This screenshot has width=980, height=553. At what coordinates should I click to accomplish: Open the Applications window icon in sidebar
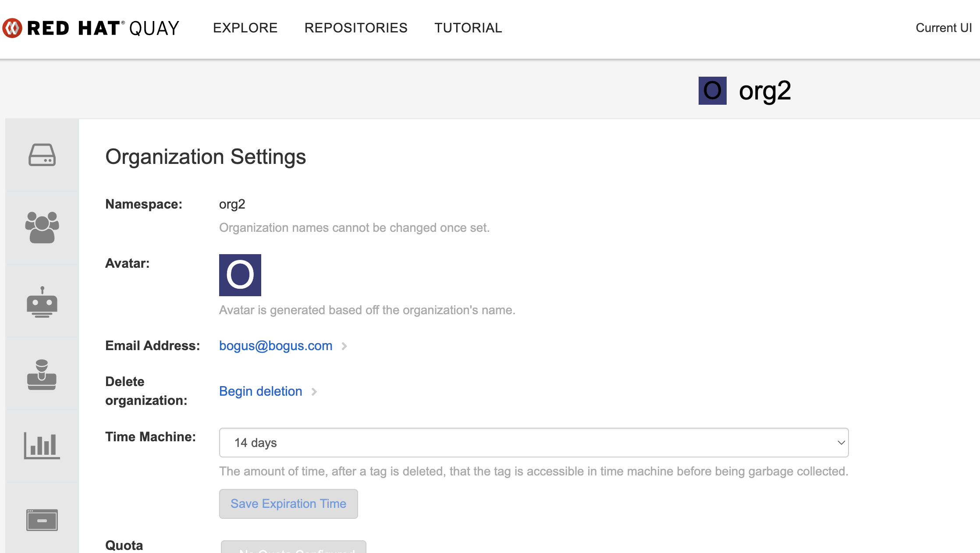[42, 520]
